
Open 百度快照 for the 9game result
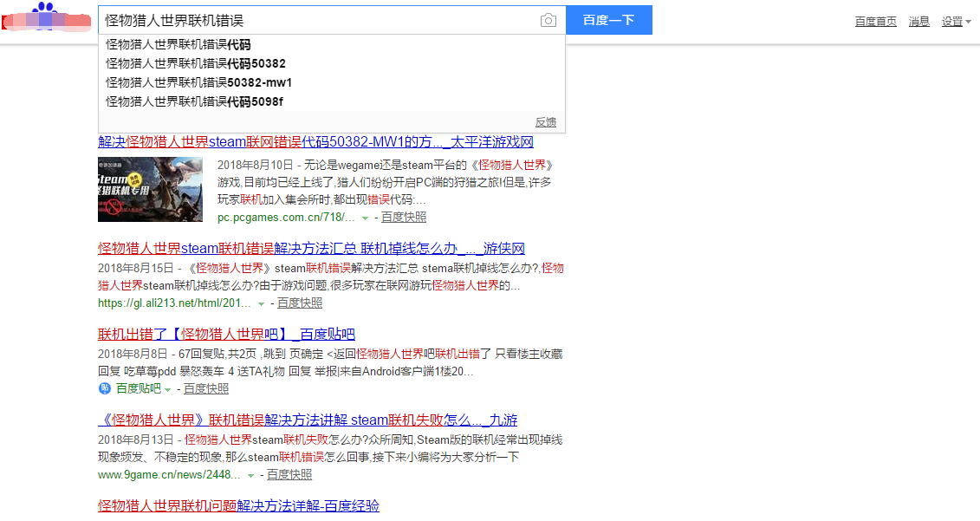coord(289,474)
